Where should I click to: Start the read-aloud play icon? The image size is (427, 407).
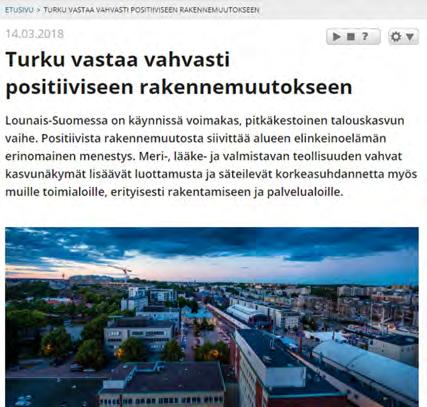337,36
